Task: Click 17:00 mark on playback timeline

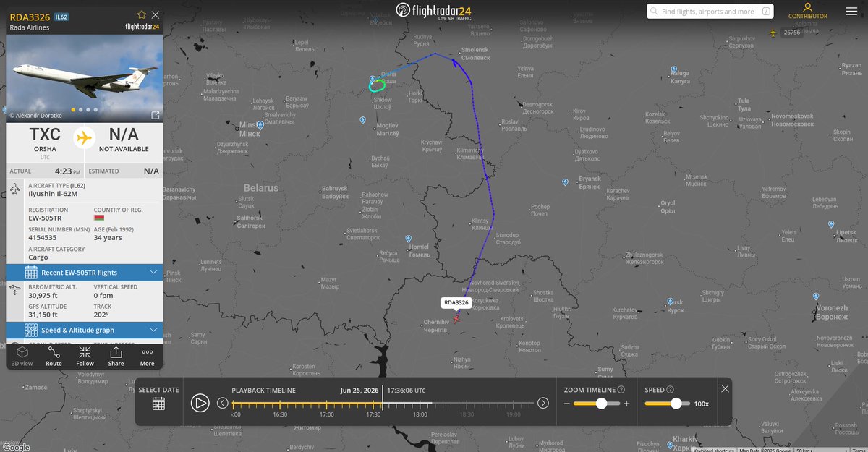Action: click(x=327, y=414)
